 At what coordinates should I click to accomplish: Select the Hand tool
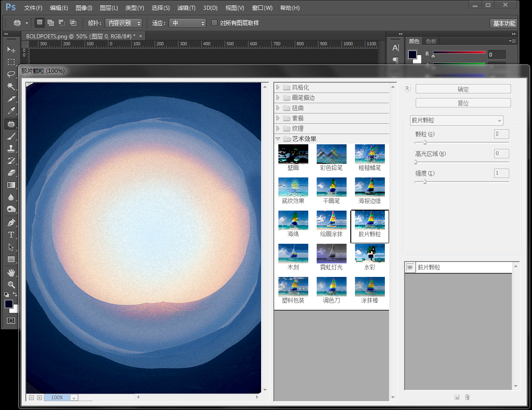coord(11,272)
